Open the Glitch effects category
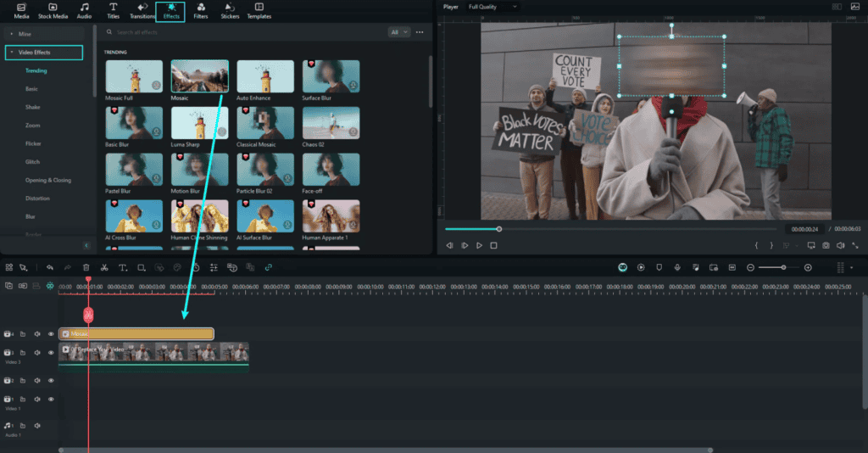868x453 pixels. pyautogui.click(x=33, y=162)
